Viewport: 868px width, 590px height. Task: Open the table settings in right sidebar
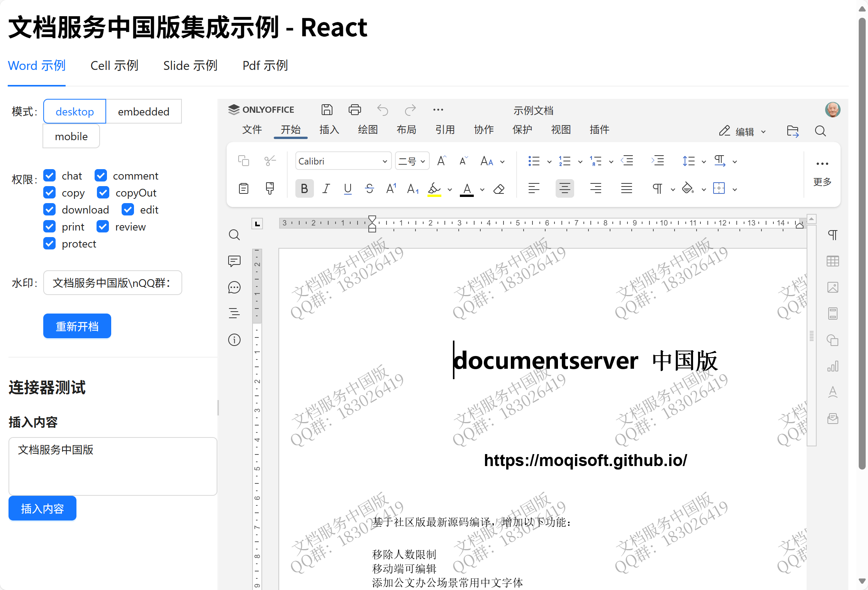(x=833, y=261)
